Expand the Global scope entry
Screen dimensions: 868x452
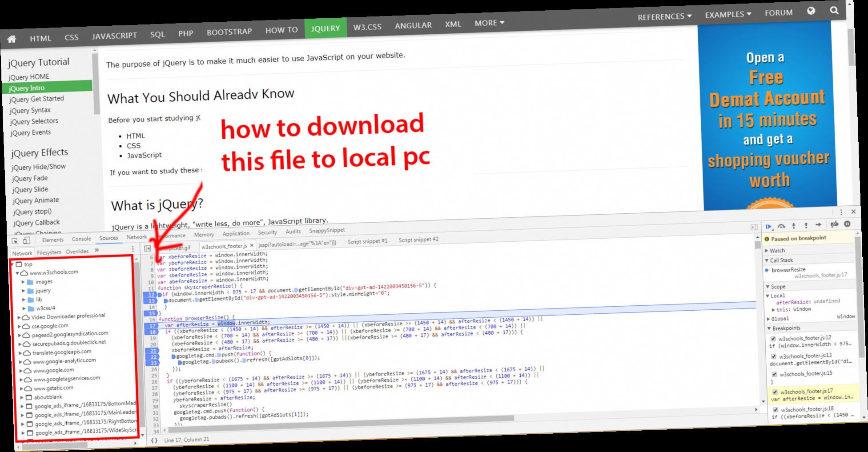point(768,319)
